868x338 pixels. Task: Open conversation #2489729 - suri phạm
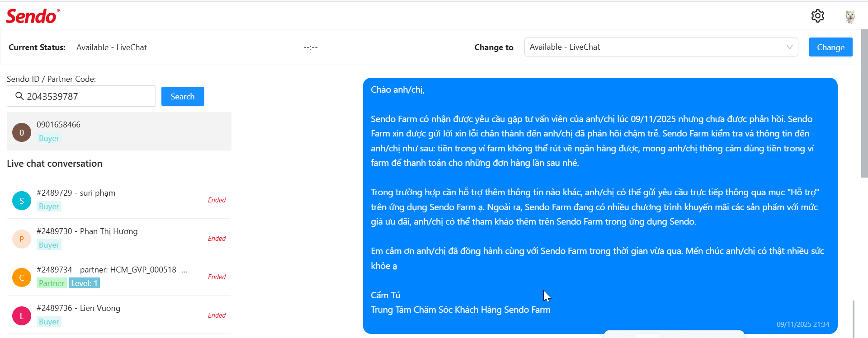click(x=119, y=200)
